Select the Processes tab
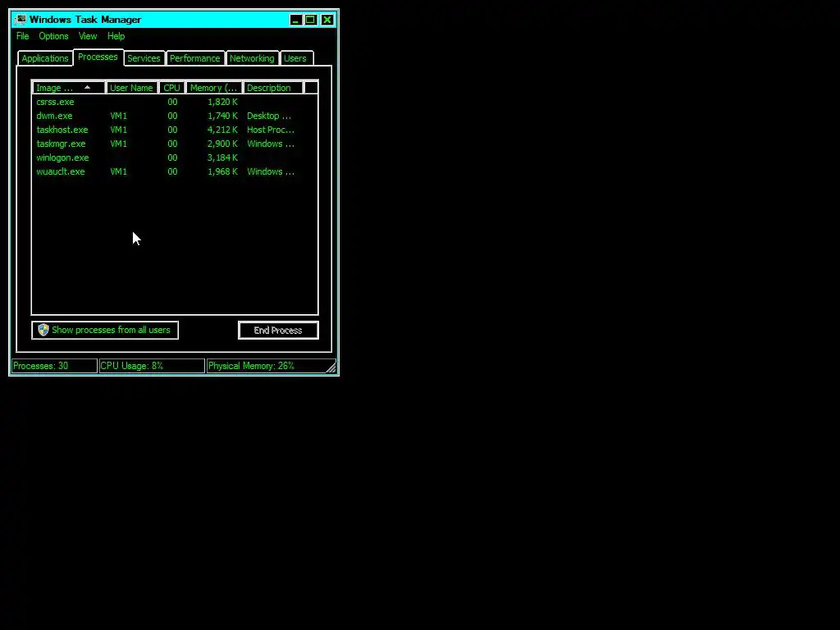This screenshot has height=630, width=840. pos(98,57)
